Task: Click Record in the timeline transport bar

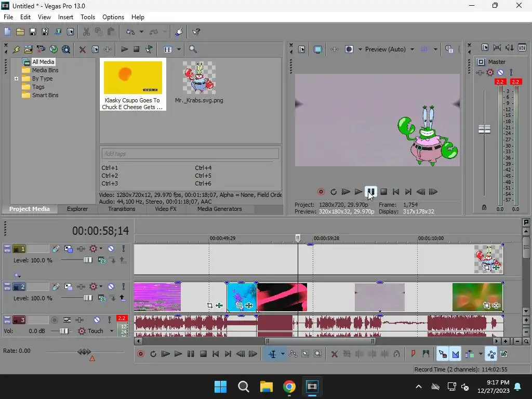Action: [x=141, y=354]
